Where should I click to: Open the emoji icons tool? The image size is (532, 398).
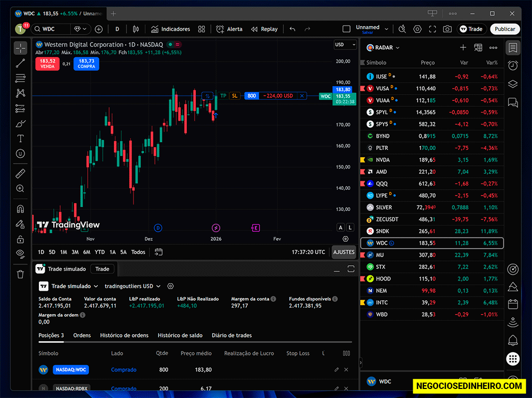(x=20, y=154)
